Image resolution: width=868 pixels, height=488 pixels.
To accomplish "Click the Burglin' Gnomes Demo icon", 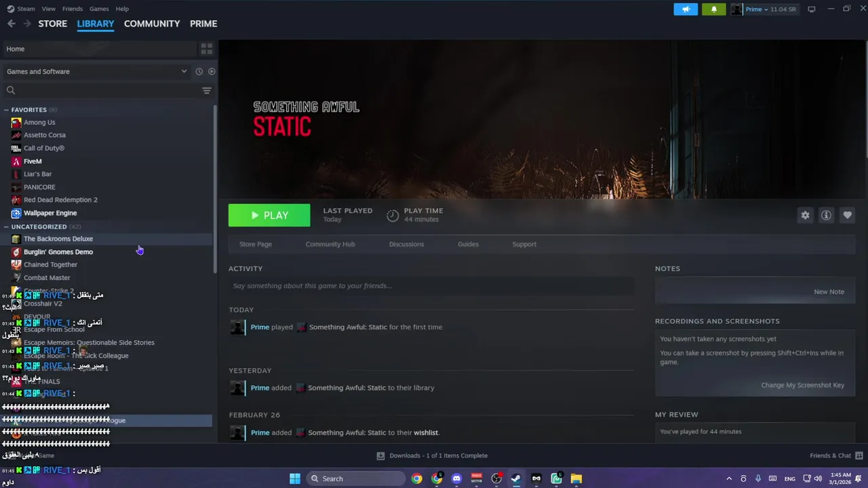I will point(16,252).
